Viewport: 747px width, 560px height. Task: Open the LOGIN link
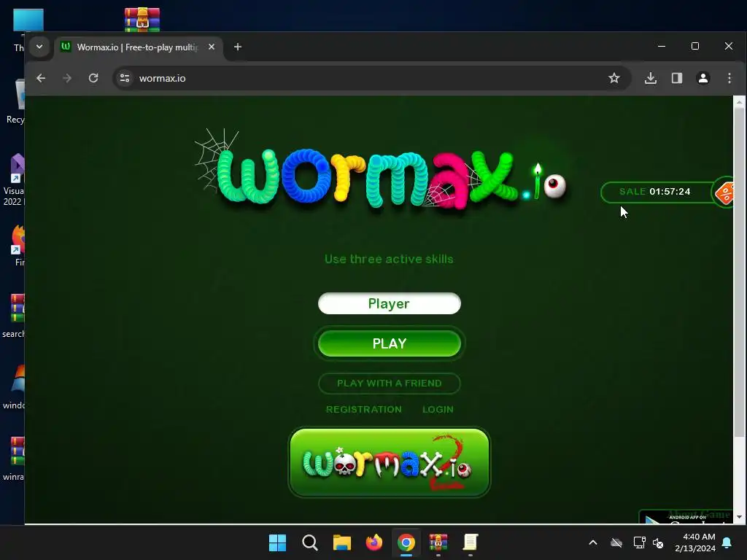(x=438, y=410)
